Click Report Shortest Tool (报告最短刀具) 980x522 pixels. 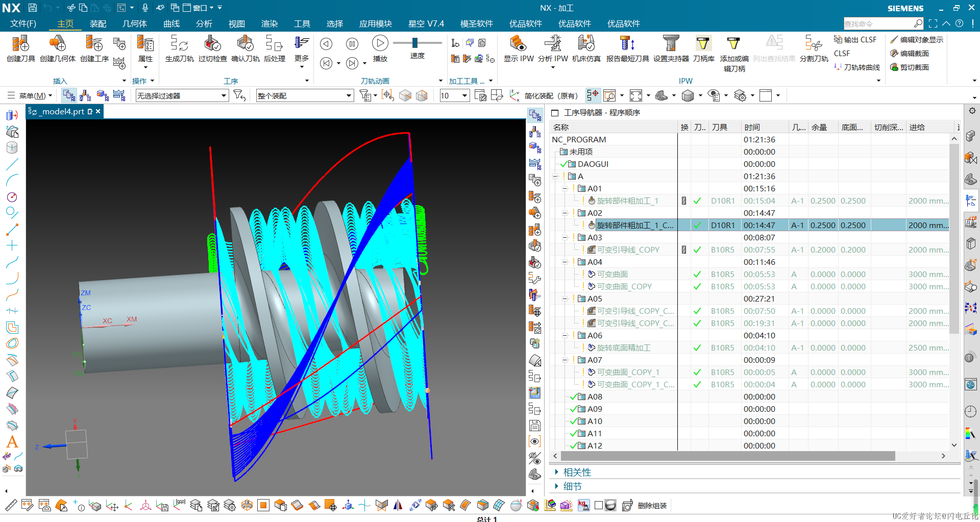(628, 49)
